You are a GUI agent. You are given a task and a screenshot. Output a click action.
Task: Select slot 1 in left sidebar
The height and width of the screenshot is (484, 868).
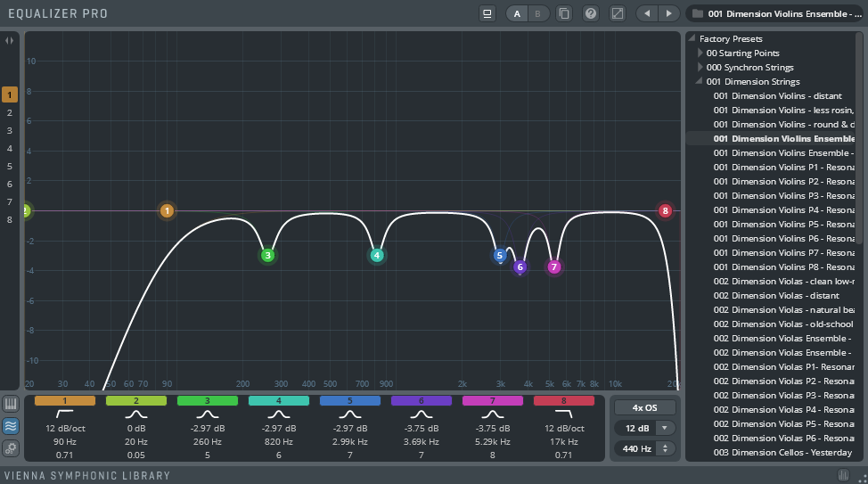point(10,94)
